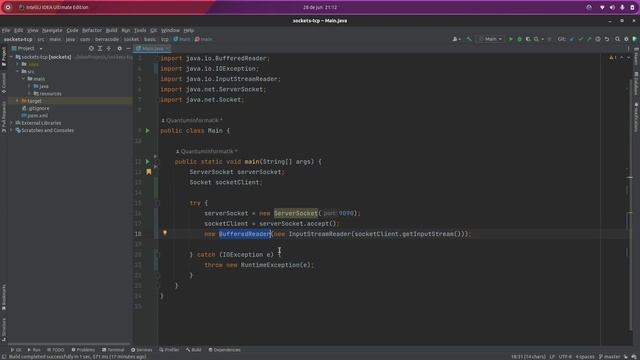Select the resources folder in tree

point(50,93)
